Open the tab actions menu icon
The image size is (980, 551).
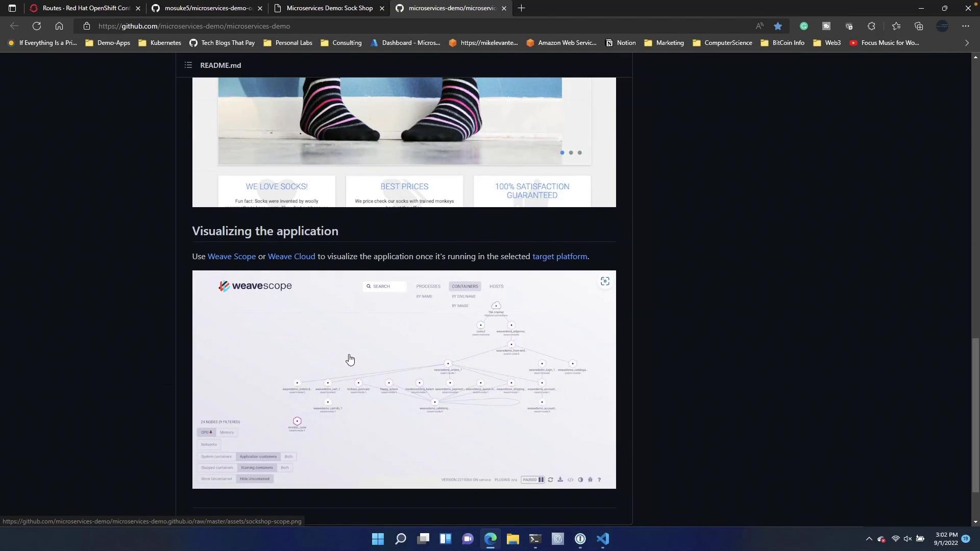tap(12, 8)
